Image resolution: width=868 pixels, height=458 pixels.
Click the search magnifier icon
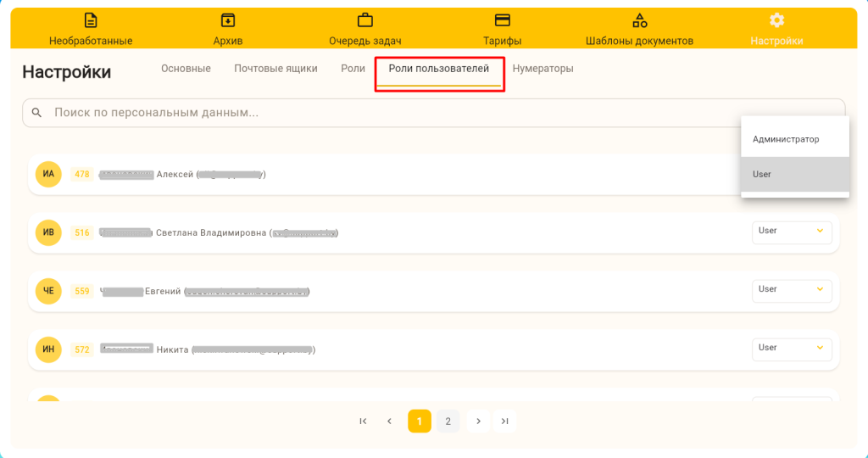[36, 113]
